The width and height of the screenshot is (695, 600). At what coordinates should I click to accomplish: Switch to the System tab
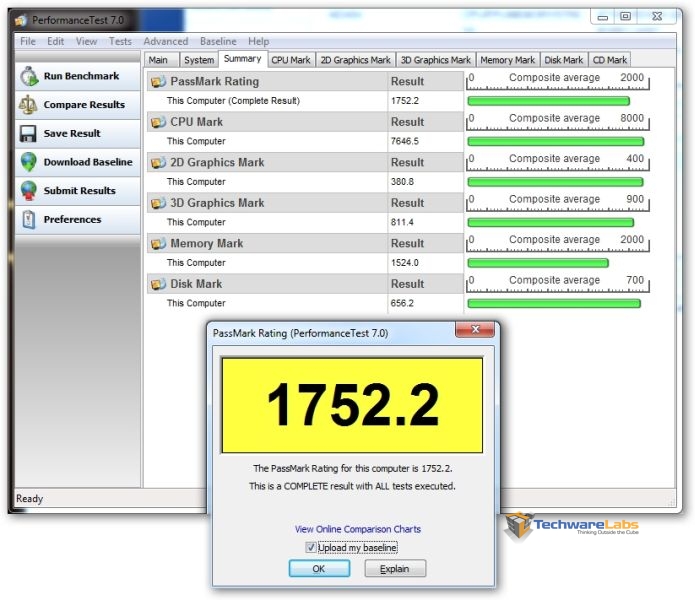(x=199, y=60)
